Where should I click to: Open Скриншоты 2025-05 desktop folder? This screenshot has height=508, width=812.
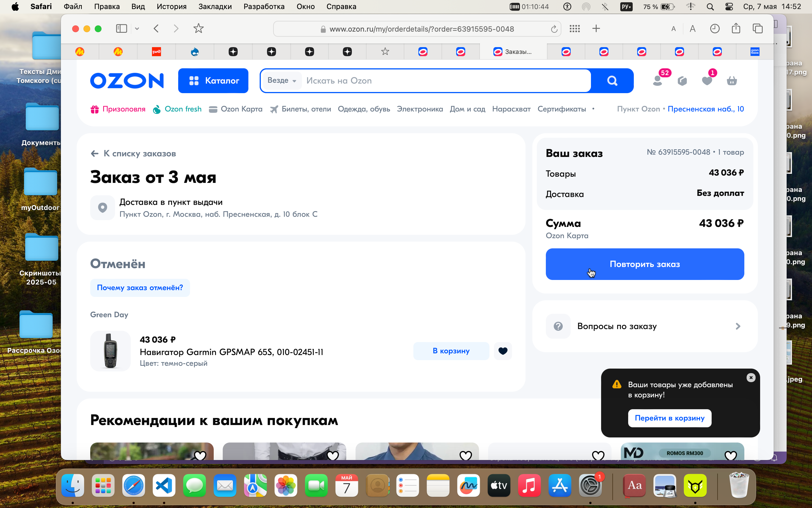click(41, 259)
